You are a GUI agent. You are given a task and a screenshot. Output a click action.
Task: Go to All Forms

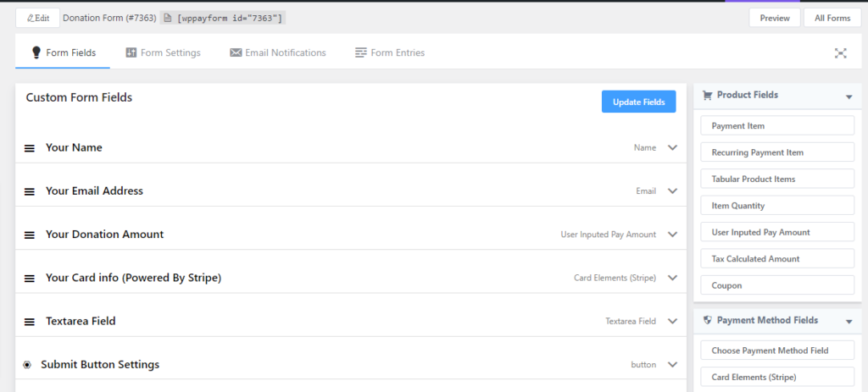832,18
